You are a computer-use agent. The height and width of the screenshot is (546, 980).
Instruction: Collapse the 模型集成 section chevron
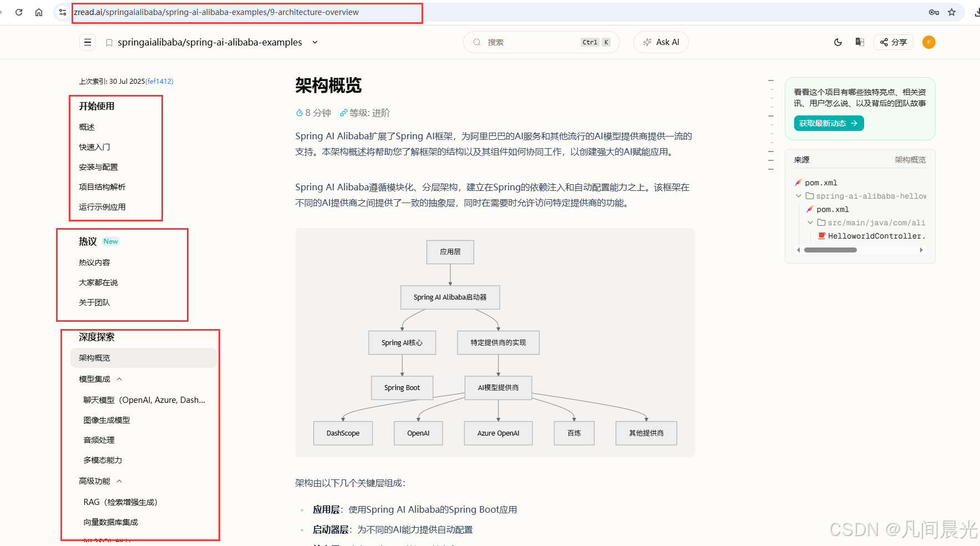119,379
